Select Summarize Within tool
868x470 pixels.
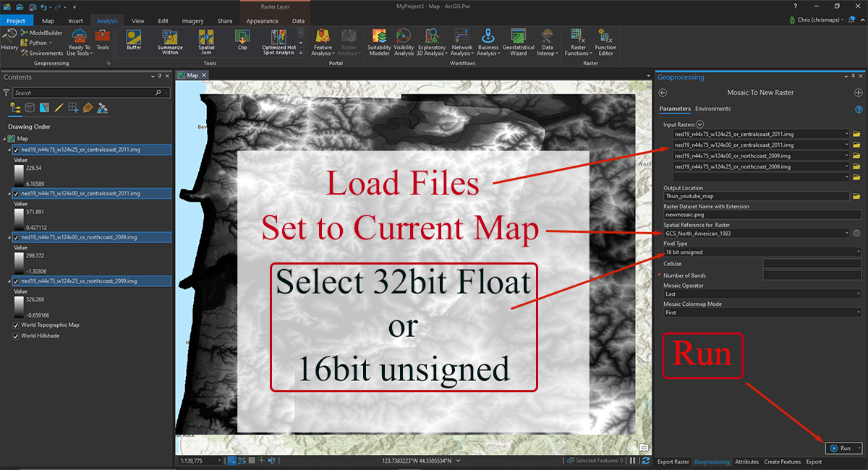170,42
